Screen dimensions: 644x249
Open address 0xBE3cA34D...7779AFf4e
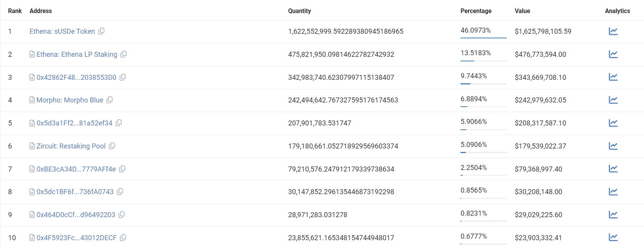pyautogui.click(x=76, y=169)
